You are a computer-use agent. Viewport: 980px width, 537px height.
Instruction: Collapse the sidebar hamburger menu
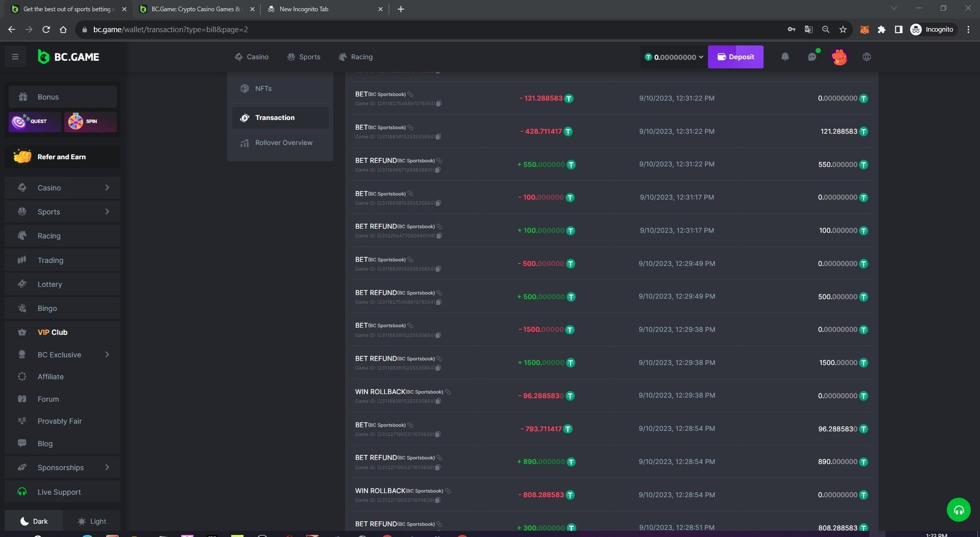tap(15, 57)
